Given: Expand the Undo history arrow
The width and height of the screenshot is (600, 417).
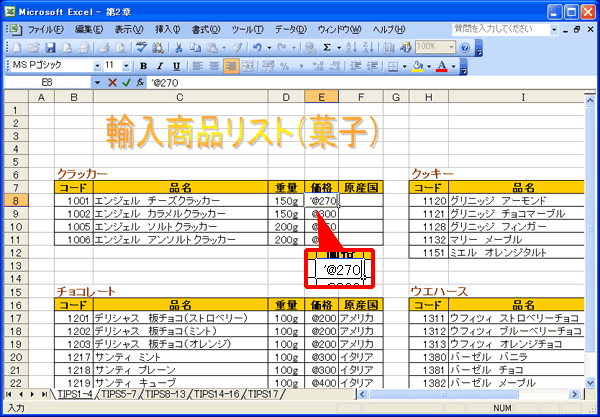Looking at the screenshot, I should coord(269,47).
